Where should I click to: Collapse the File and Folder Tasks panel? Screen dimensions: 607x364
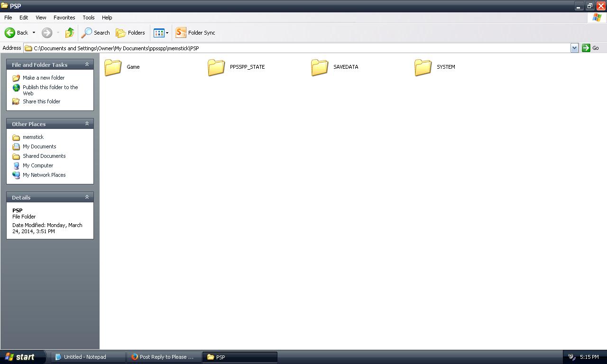point(87,64)
